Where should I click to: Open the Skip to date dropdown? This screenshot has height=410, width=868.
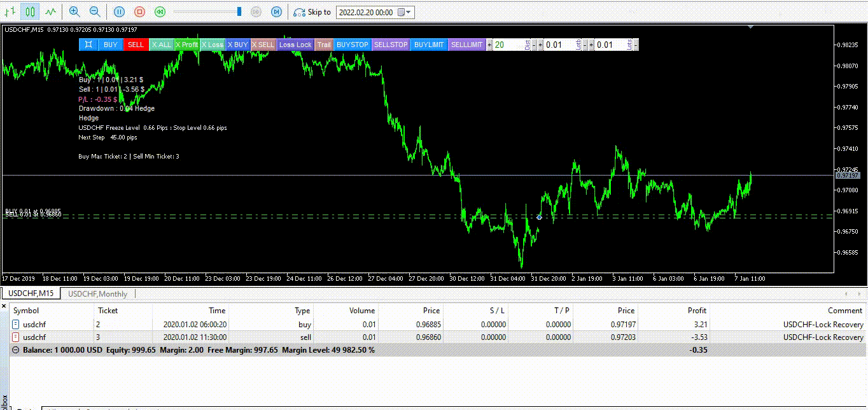point(409,12)
